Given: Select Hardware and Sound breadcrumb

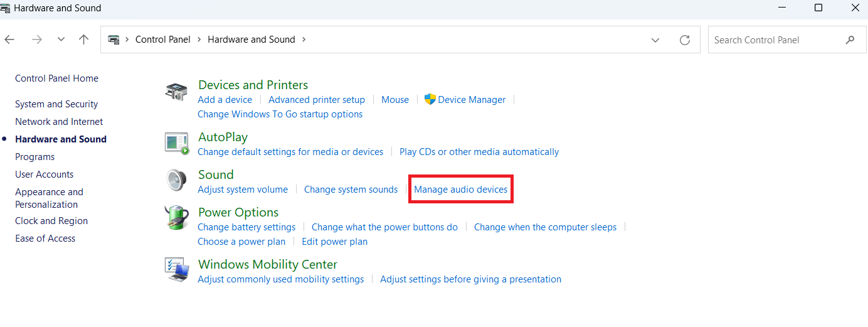Looking at the screenshot, I should pyautogui.click(x=251, y=39).
